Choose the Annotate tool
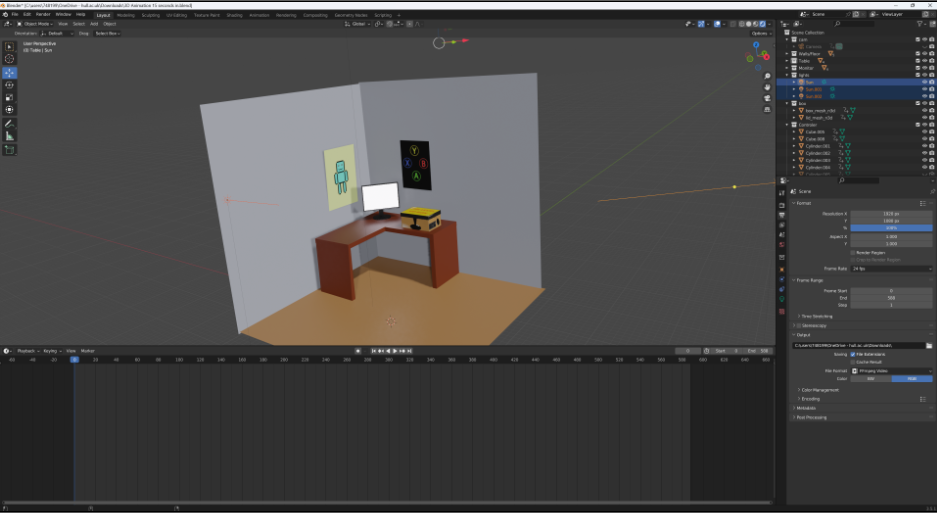The height and width of the screenshot is (513, 937). (x=10, y=123)
